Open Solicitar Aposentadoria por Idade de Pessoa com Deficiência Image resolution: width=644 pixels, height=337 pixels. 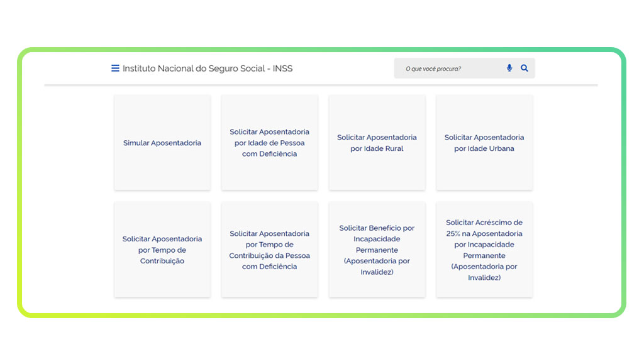pyautogui.click(x=269, y=143)
